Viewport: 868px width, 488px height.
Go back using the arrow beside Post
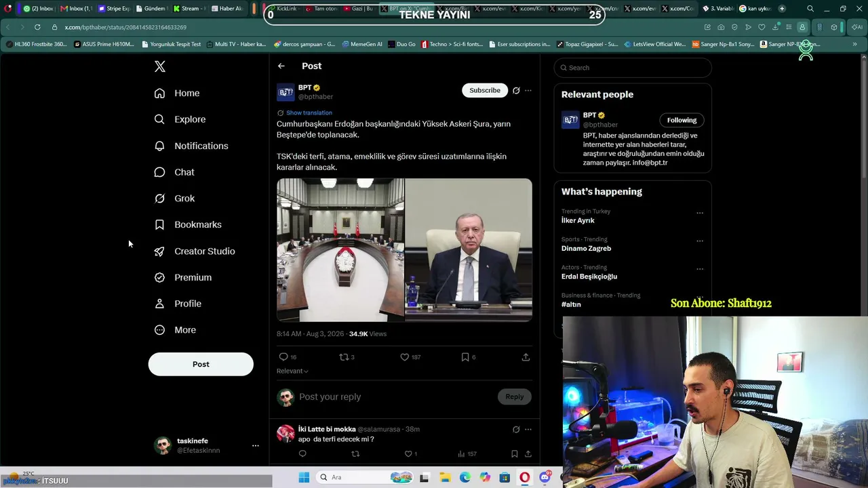click(x=281, y=66)
